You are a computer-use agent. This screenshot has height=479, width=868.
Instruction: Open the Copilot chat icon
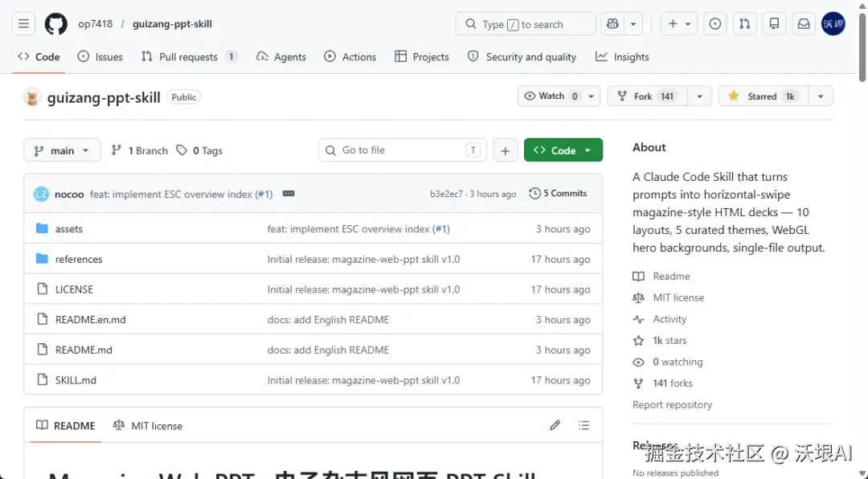click(x=613, y=24)
